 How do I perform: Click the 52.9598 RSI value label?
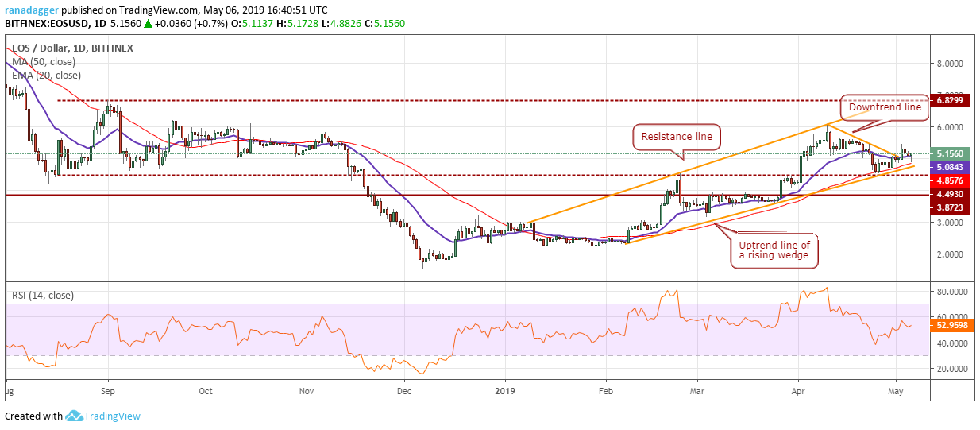[x=954, y=325]
